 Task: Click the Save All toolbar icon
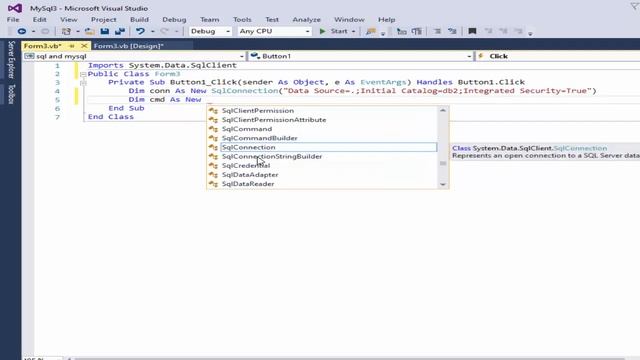[x=120, y=31]
